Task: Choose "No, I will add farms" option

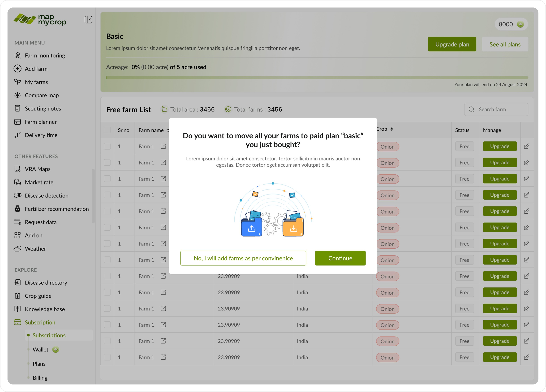Action: coord(243,258)
